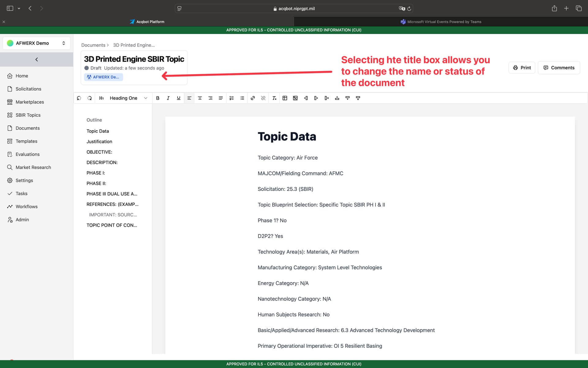Jump to IMPORTANT: SOURC... outline entry
Image resolution: width=588 pixels, height=368 pixels.
(x=113, y=215)
